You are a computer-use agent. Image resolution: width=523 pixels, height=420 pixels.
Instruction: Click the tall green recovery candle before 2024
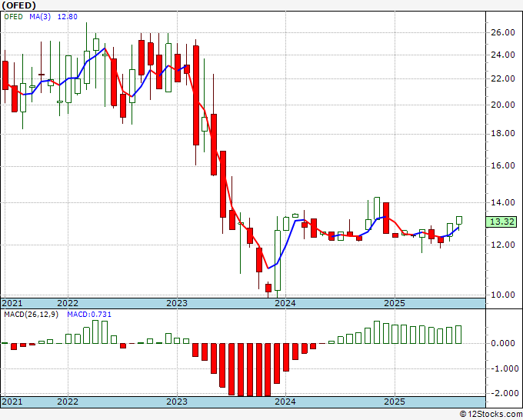278,260
